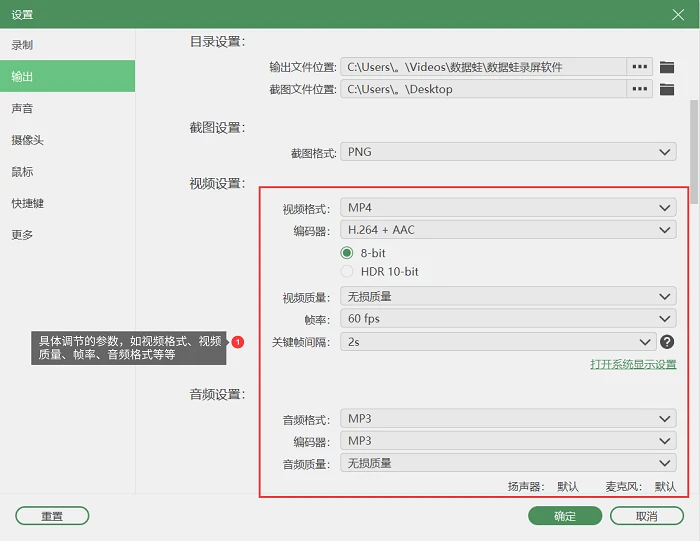Switch to the 鼠标 settings tab
700x541 pixels.
click(67, 171)
